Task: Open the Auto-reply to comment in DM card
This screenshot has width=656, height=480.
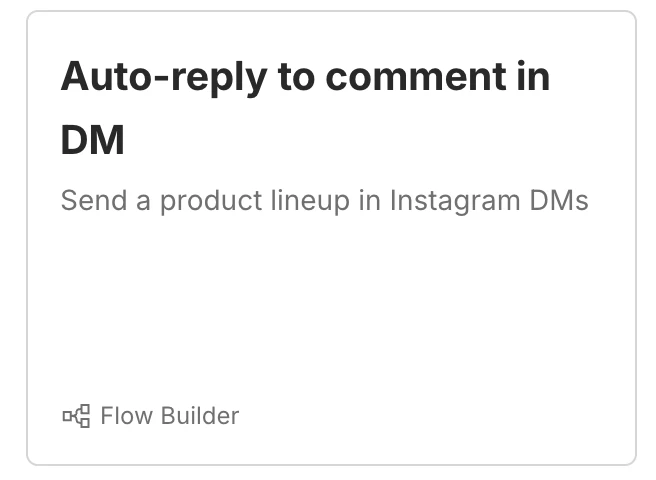Action: (x=331, y=238)
